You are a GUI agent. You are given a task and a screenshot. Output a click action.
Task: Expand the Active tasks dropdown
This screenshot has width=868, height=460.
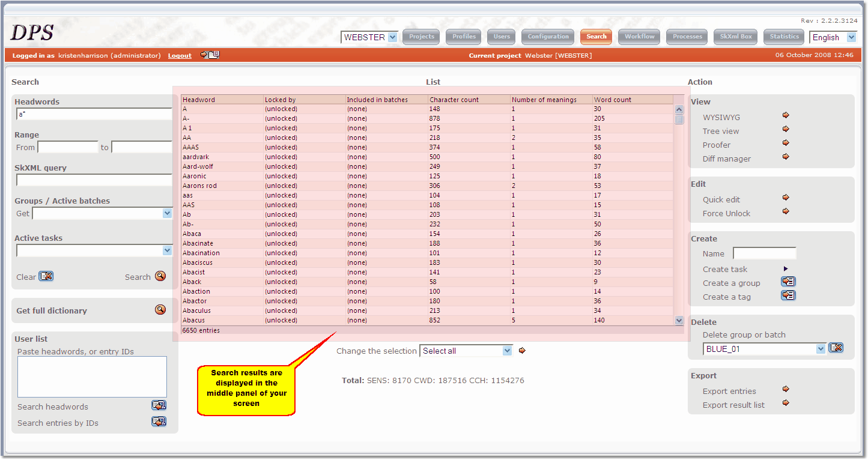point(167,250)
